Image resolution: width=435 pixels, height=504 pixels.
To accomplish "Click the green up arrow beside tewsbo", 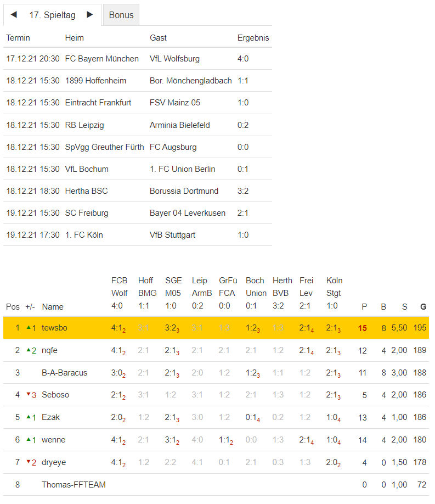I will pos(29,327).
